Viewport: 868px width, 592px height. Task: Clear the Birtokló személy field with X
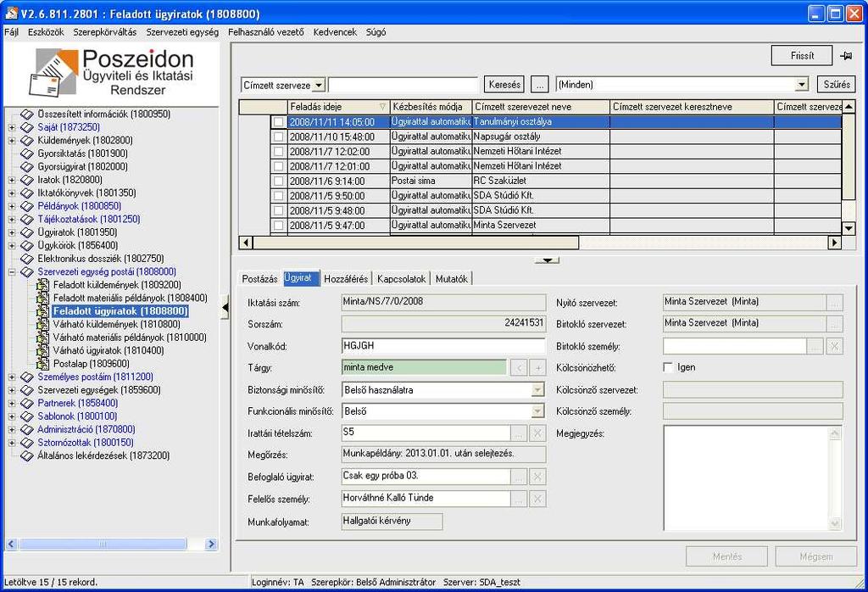834,347
